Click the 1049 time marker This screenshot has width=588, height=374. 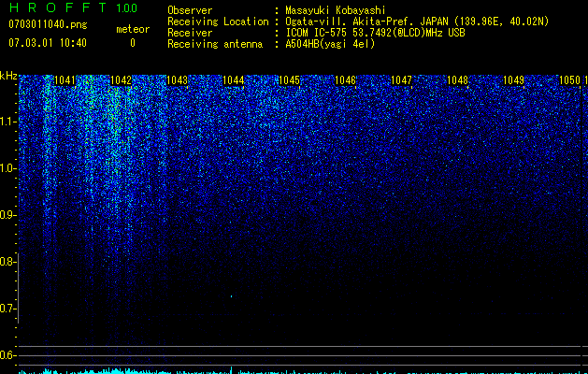[514, 80]
